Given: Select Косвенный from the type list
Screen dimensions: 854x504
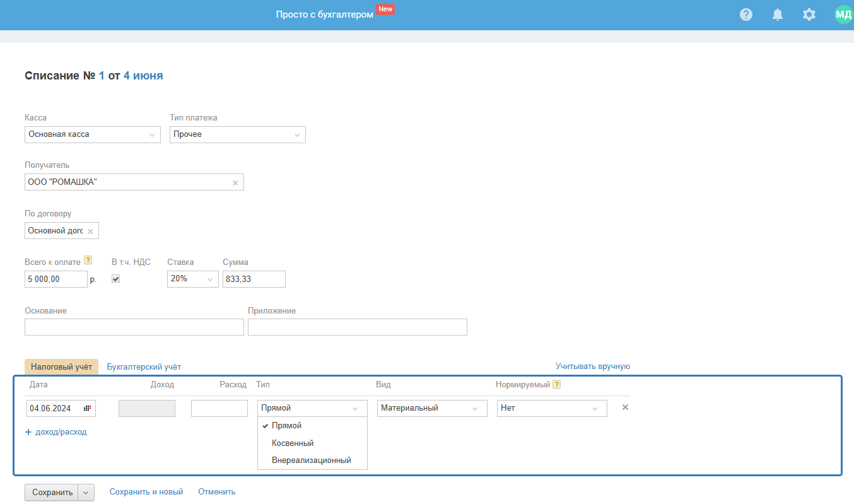Looking at the screenshot, I should (293, 443).
